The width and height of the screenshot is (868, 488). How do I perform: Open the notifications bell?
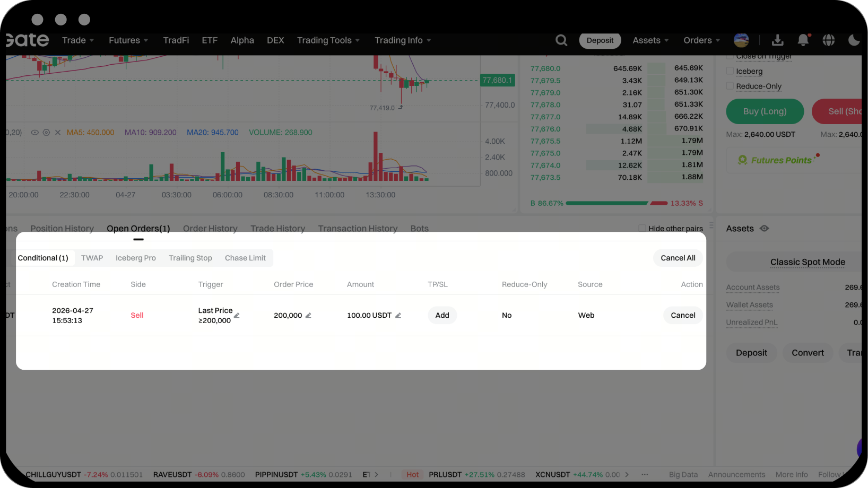pyautogui.click(x=803, y=40)
